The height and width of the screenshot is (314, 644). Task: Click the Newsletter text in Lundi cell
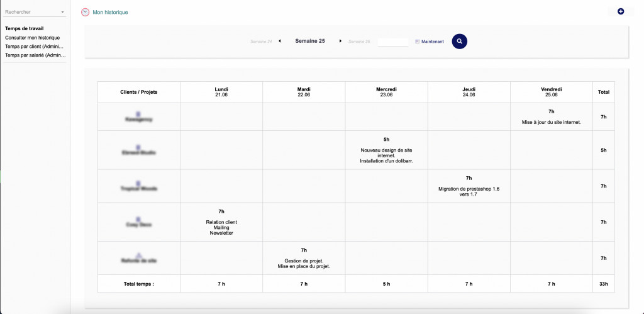coord(221,233)
